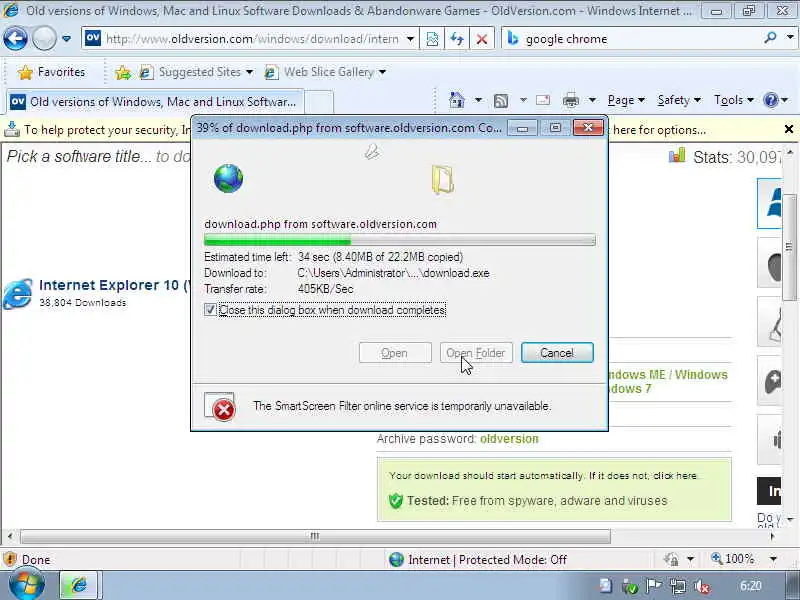Open the search provider dropdown arrow
This screenshot has width=800, height=600.
point(790,37)
